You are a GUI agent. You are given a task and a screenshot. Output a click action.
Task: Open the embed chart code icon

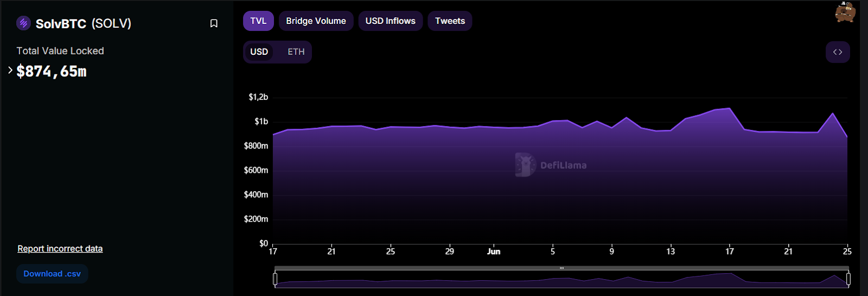click(x=838, y=52)
